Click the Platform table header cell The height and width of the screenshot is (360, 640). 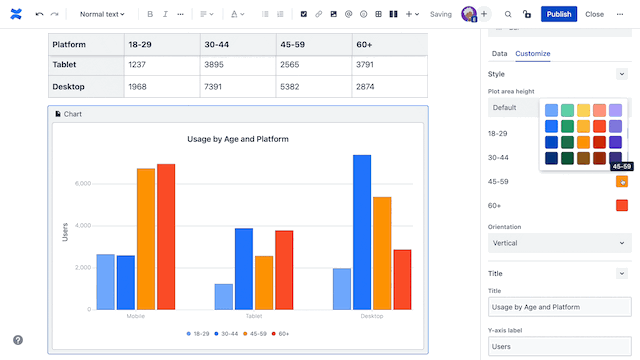pyautogui.click(x=86, y=44)
